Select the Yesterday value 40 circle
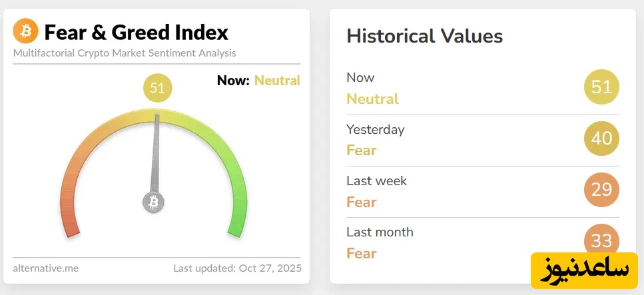Screen dimensions: 644x295 (x=601, y=139)
